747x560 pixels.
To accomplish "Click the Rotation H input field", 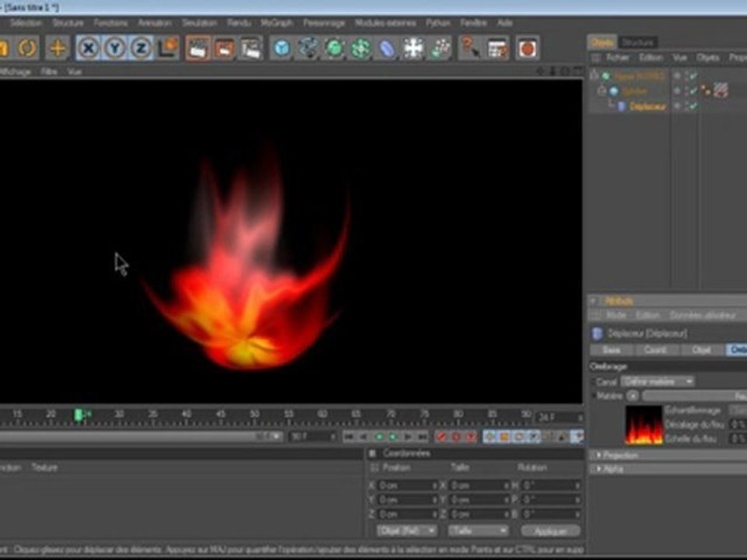I will [551, 485].
